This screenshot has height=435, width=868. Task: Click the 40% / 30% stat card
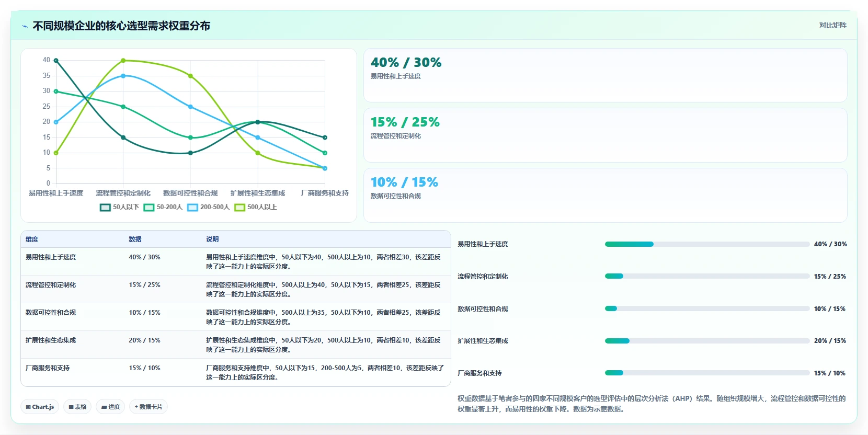605,75
